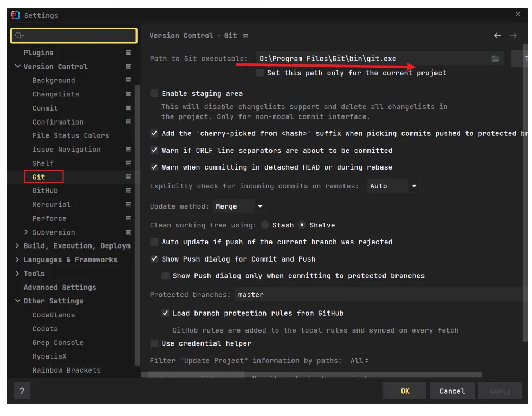This screenshot has height=416, width=532.
Task: Open help with the question mark button
Action: pyautogui.click(x=22, y=391)
